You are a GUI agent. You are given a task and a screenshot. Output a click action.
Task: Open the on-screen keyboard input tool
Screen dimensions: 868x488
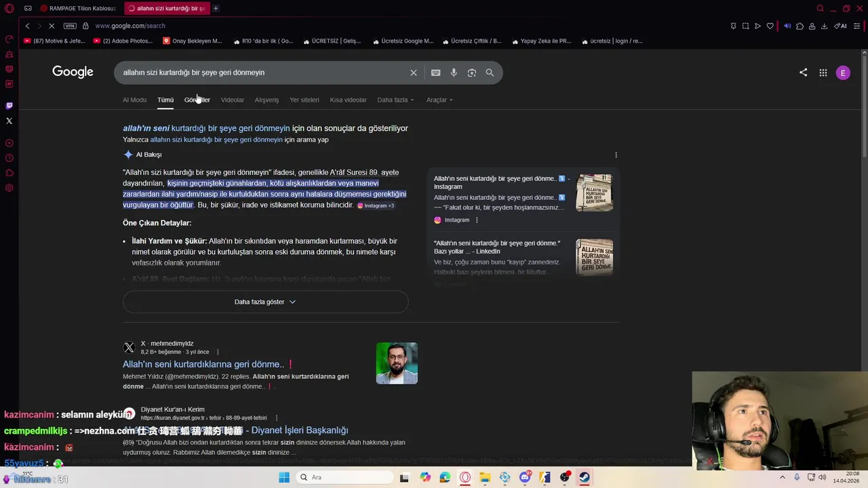point(435,73)
